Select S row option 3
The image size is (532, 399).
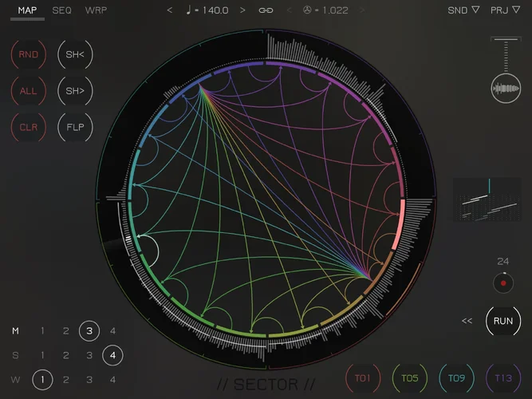pos(89,355)
